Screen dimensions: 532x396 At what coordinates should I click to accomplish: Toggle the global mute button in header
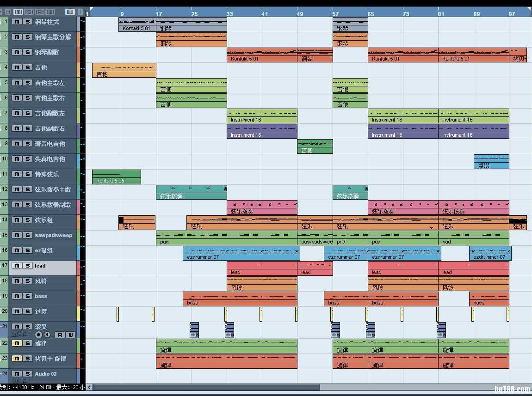point(19,12)
